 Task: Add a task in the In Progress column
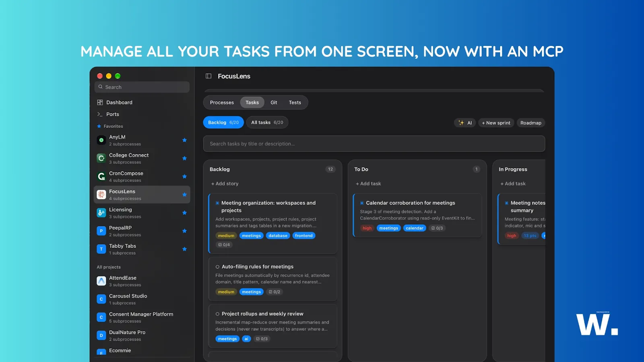513,184
